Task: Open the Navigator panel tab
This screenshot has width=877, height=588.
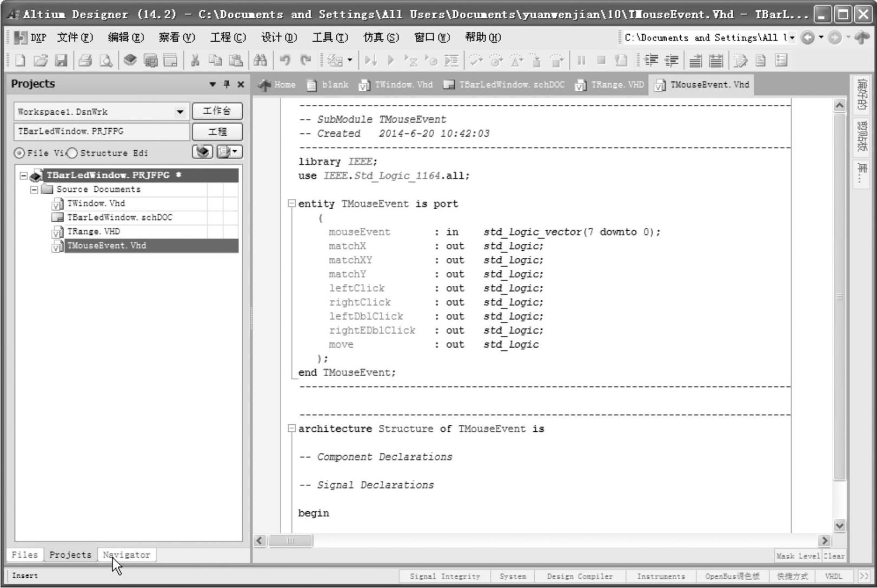Action: [x=127, y=555]
